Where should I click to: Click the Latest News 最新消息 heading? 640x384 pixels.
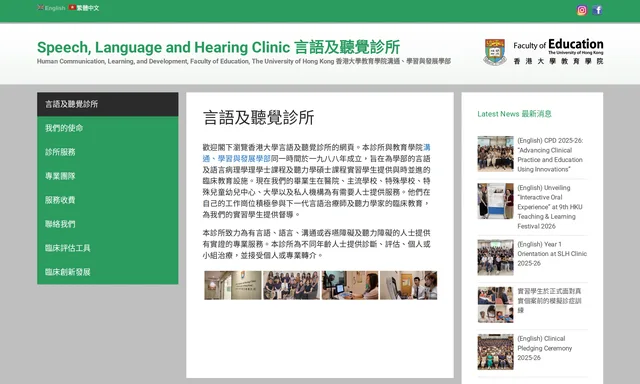pyautogui.click(x=514, y=114)
